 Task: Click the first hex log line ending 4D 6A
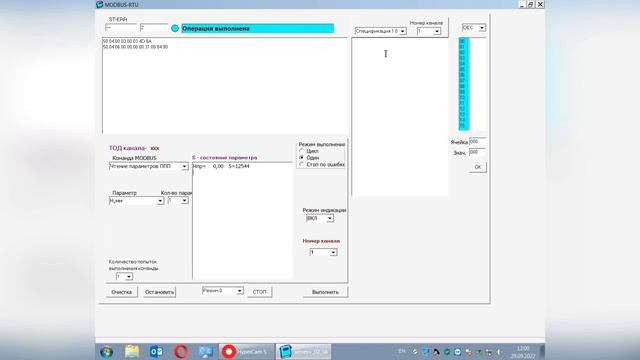pos(127,41)
